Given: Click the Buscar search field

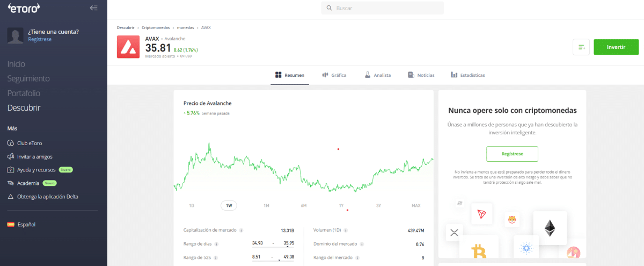Looking at the screenshot, I should coord(383,8).
